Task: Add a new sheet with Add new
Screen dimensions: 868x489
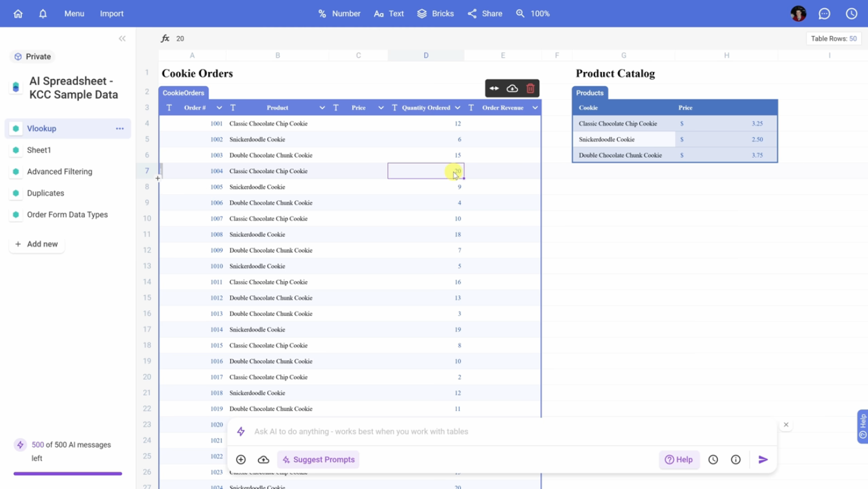Action: 37,244
